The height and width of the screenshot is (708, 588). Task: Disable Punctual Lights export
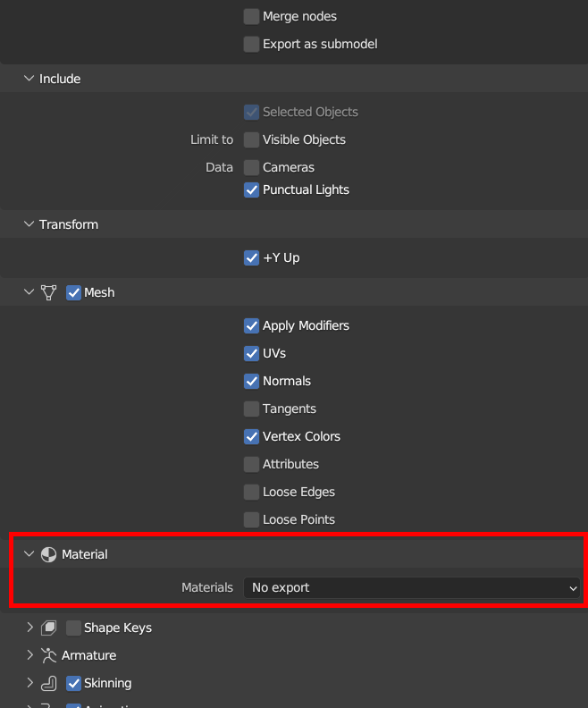(x=252, y=190)
